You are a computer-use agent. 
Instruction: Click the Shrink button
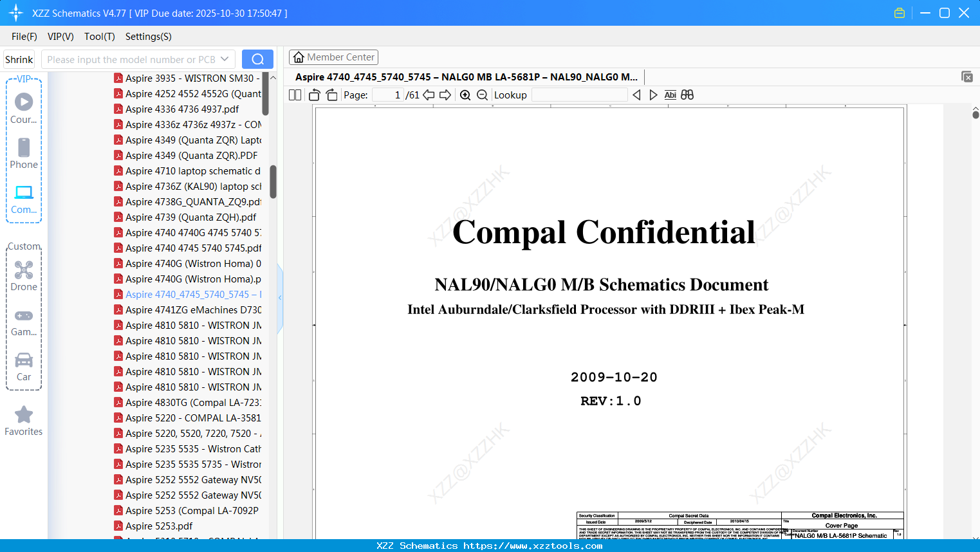(x=19, y=59)
